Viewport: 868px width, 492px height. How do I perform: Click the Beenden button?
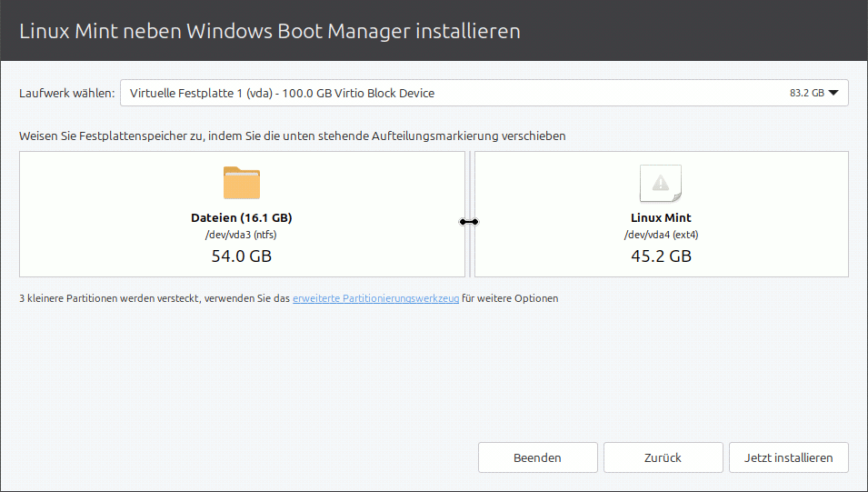tap(537, 457)
